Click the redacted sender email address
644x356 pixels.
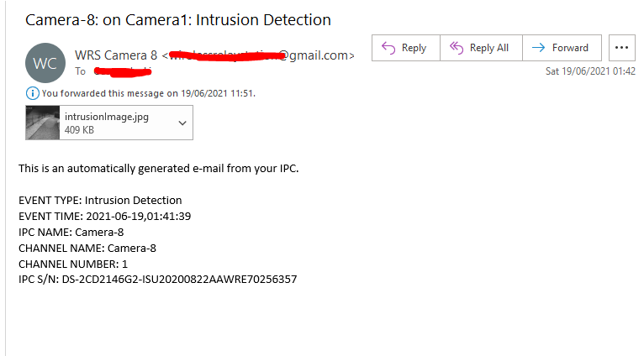coord(261,55)
